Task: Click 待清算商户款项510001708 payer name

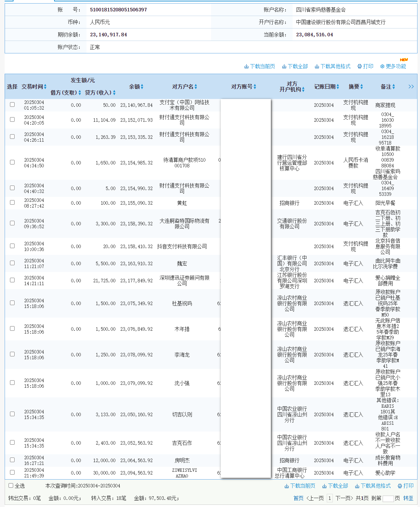Action: click(184, 163)
